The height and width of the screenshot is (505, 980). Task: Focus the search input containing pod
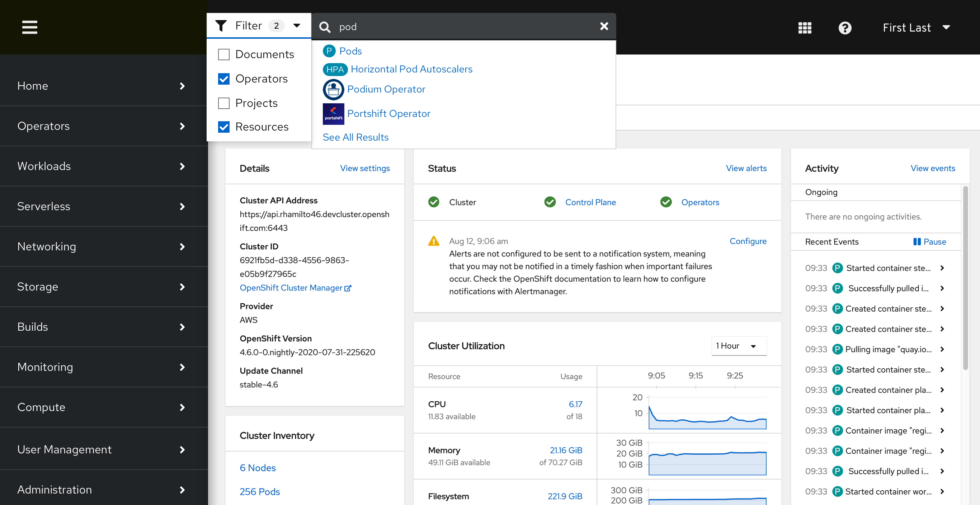[x=463, y=26]
